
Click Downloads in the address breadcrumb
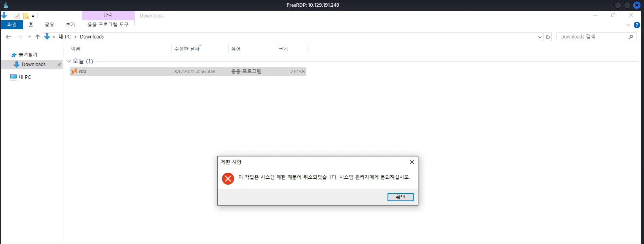pos(92,36)
